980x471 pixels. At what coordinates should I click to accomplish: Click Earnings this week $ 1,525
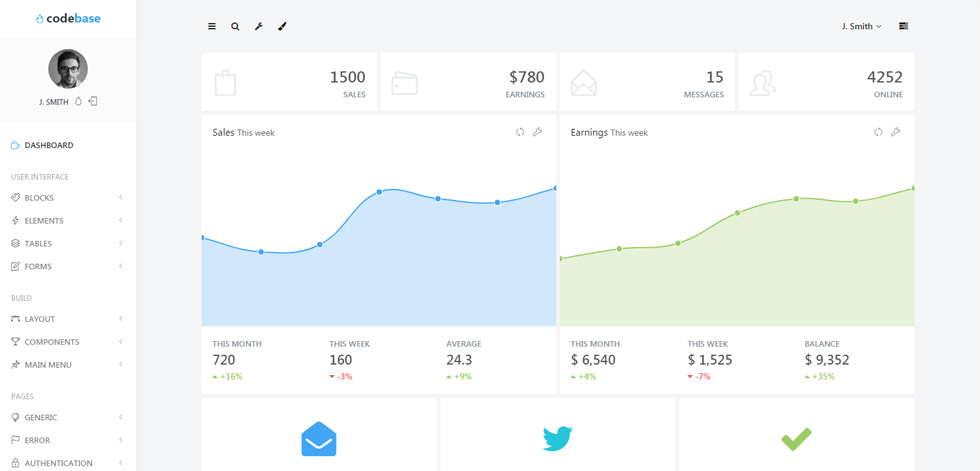[x=710, y=360]
